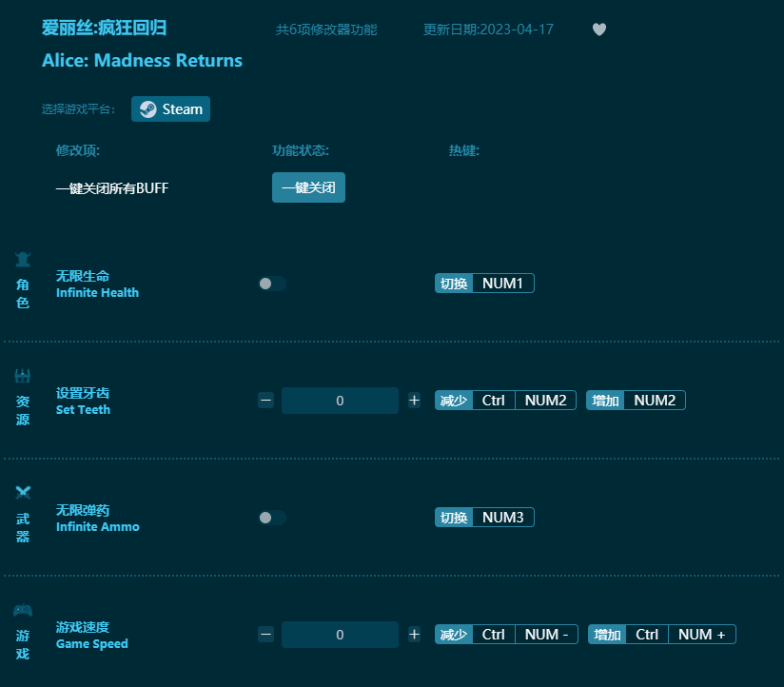The image size is (784, 687).
Task: Click the Game Speed value field
Action: coord(340,635)
